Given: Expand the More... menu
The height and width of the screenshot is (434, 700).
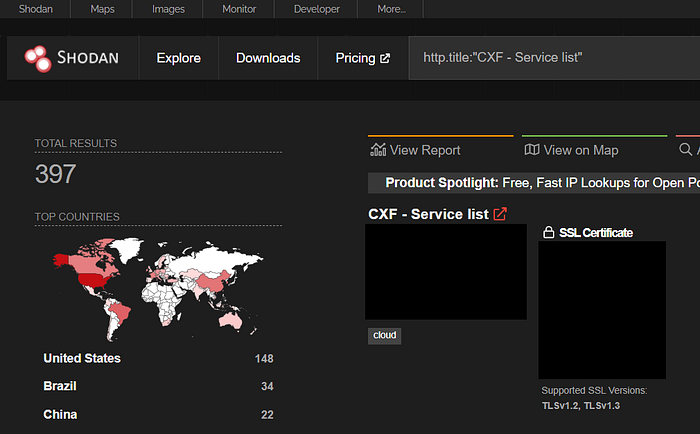Looking at the screenshot, I should [x=391, y=9].
